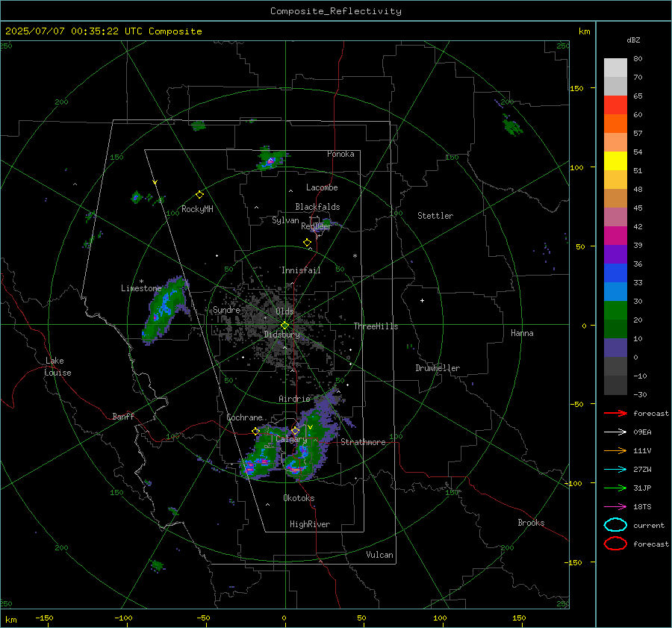
Task: Click the Stettler town label
Action: tap(435, 216)
